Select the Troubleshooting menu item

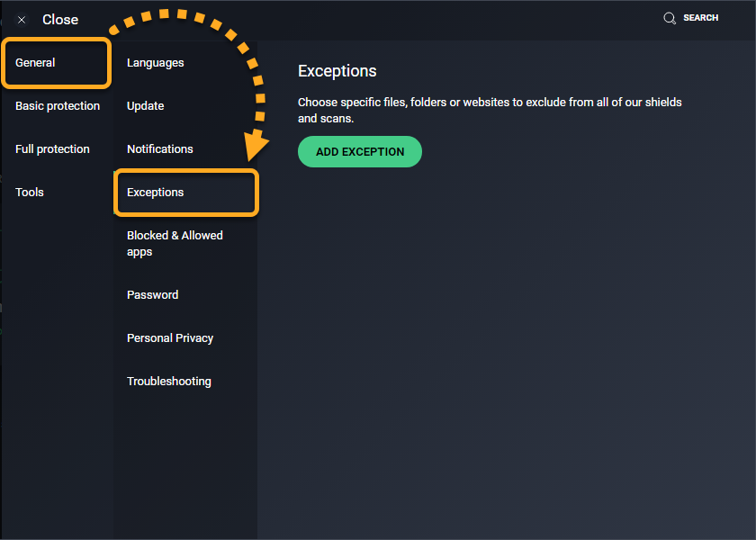[169, 382]
